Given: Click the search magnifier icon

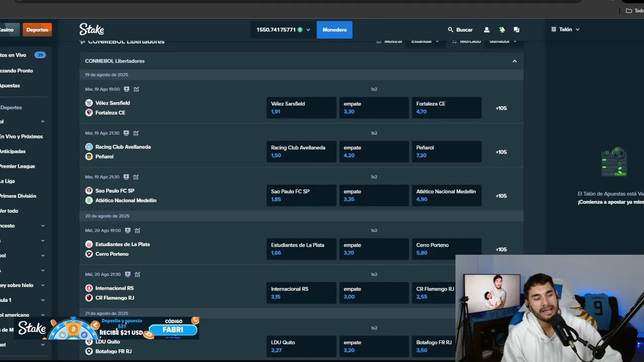Looking at the screenshot, I should 451,30.
